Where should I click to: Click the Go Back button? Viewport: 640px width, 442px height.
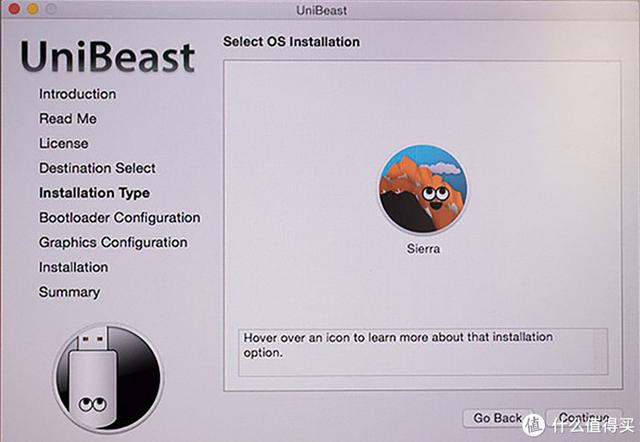[498, 418]
